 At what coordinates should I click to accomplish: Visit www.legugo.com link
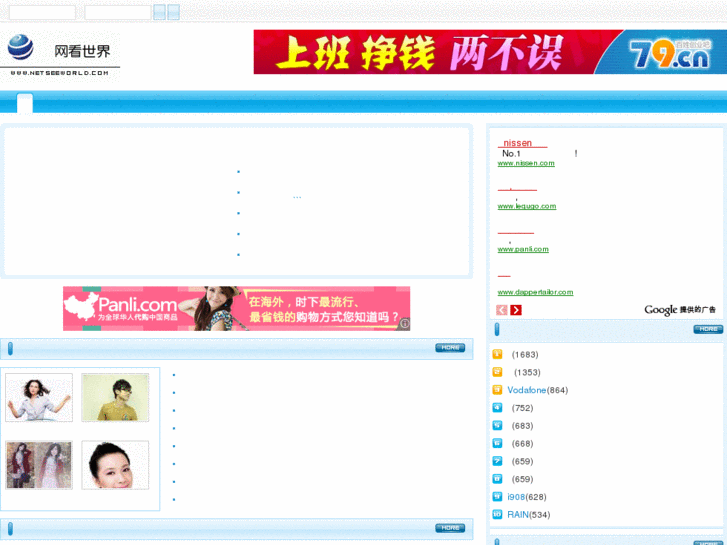point(527,206)
